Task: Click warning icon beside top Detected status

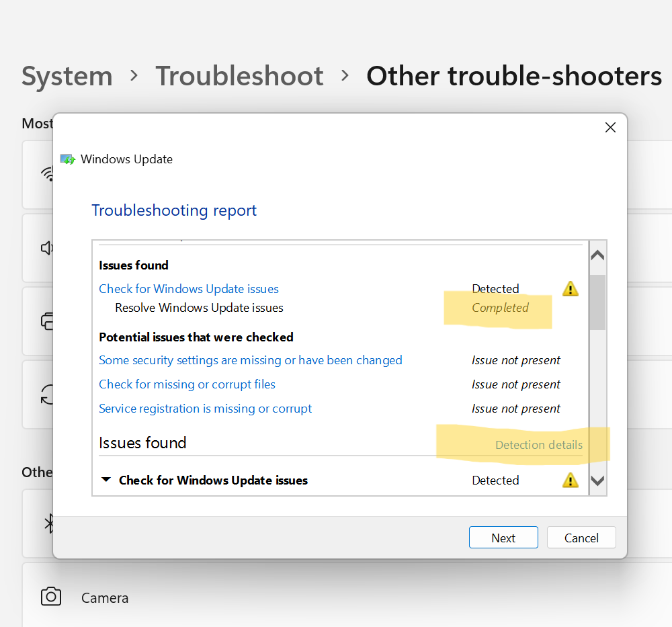Action: (x=571, y=289)
